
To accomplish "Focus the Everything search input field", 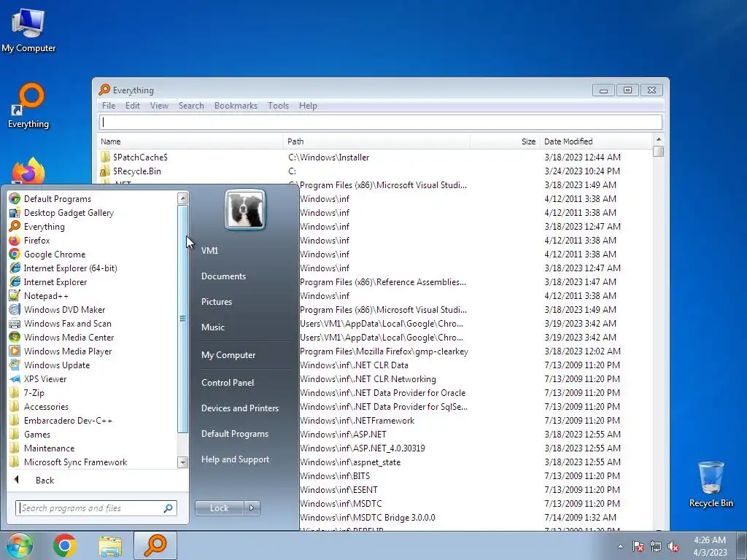I will [x=381, y=122].
